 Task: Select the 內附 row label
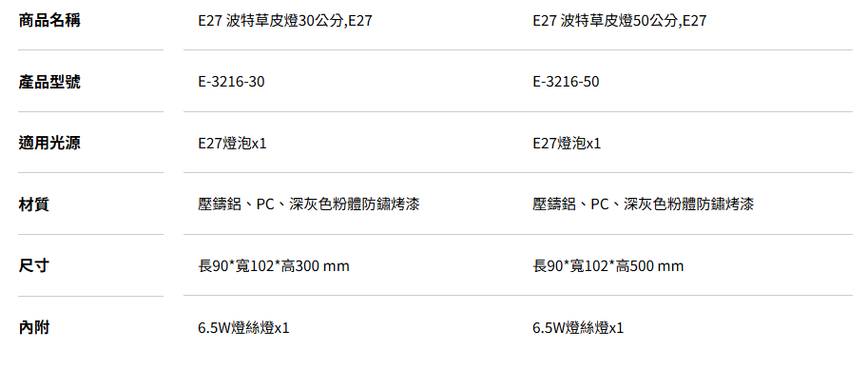click(x=34, y=328)
